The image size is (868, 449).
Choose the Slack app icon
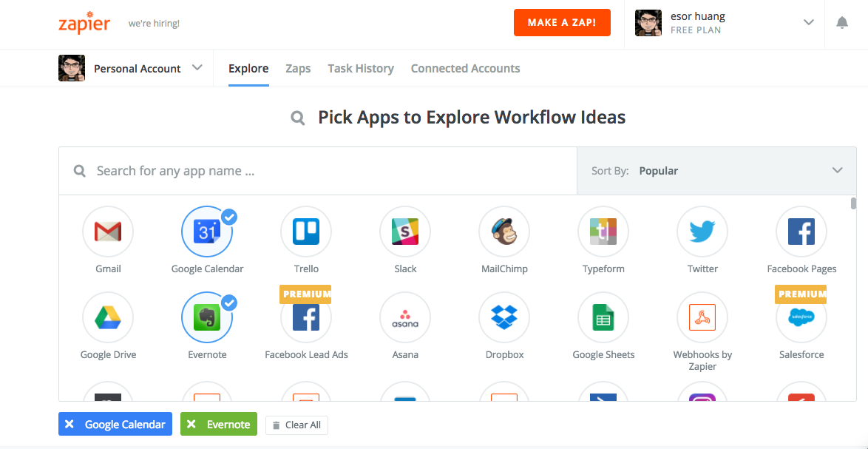pyautogui.click(x=404, y=232)
